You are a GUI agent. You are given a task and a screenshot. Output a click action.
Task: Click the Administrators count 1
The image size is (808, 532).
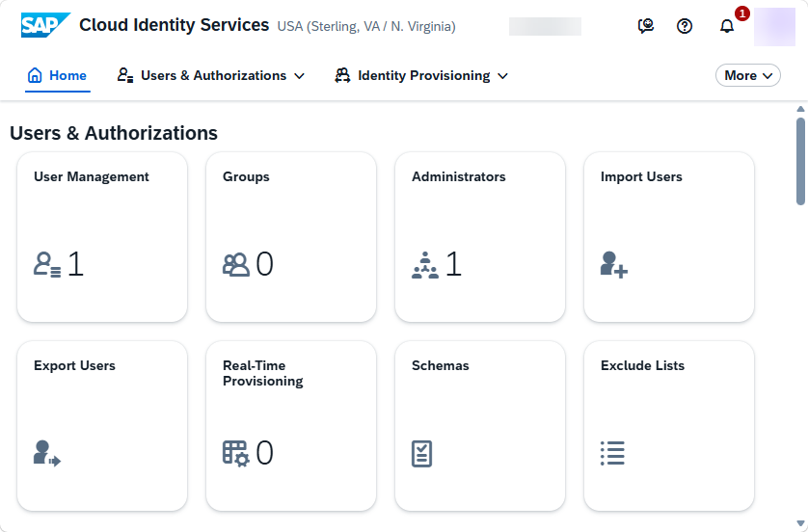(x=453, y=264)
